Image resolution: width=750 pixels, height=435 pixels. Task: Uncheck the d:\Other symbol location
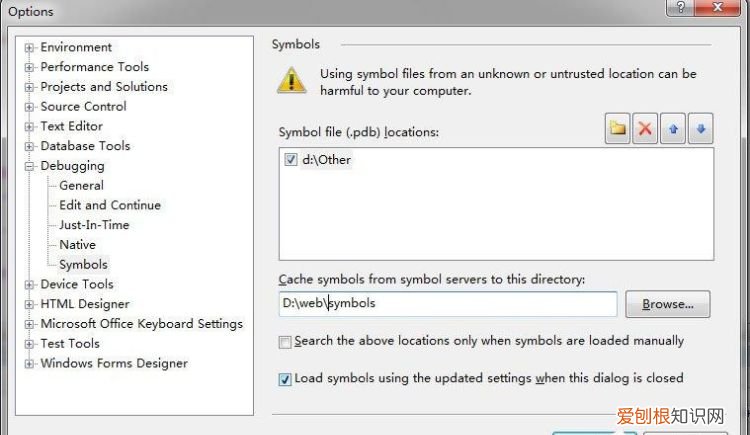(x=291, y=159)
